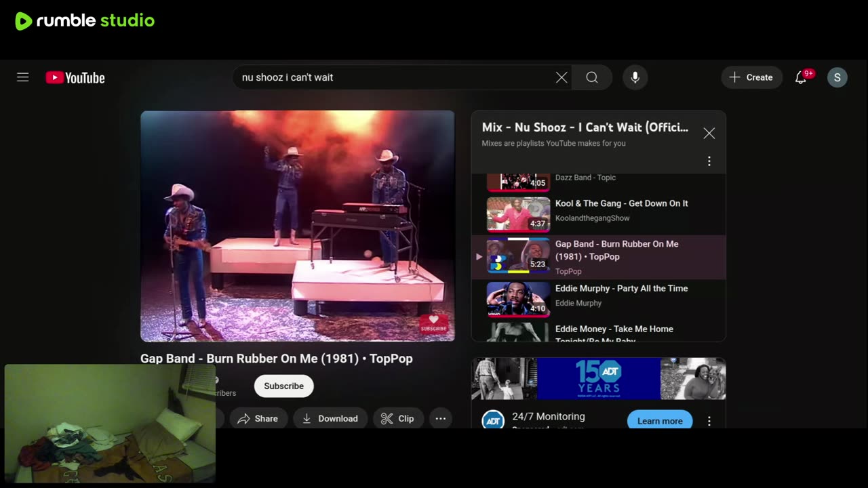Open the Create button
Screen dimensions: 868x488
(751, 77)
